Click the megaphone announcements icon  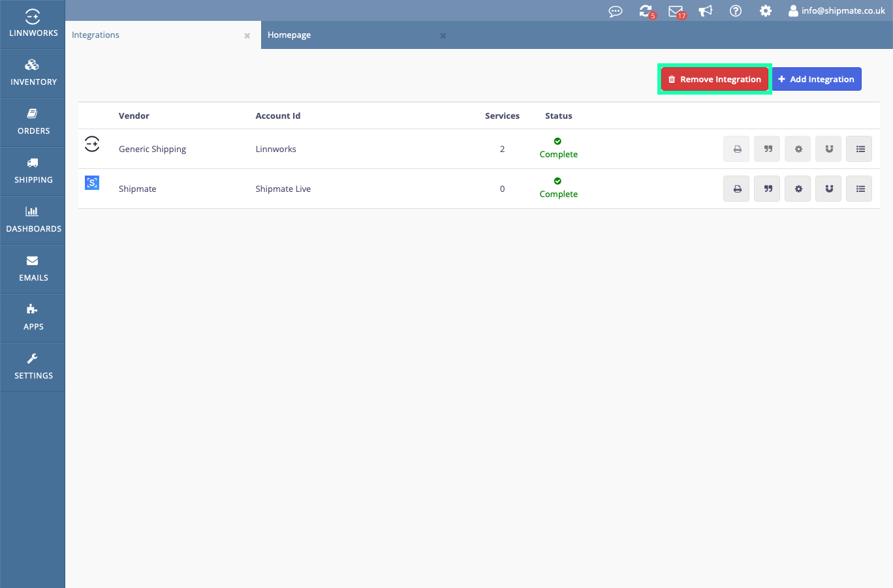(706, 11)
